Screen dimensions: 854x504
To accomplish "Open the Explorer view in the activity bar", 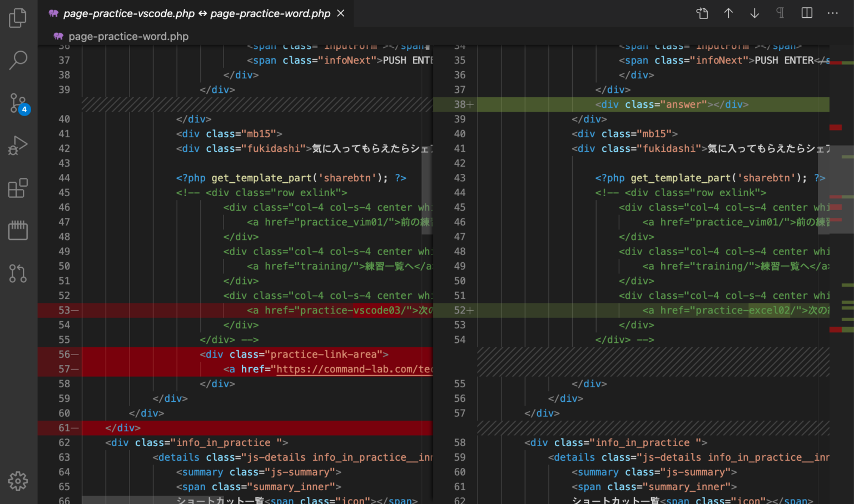I will 18,18.
